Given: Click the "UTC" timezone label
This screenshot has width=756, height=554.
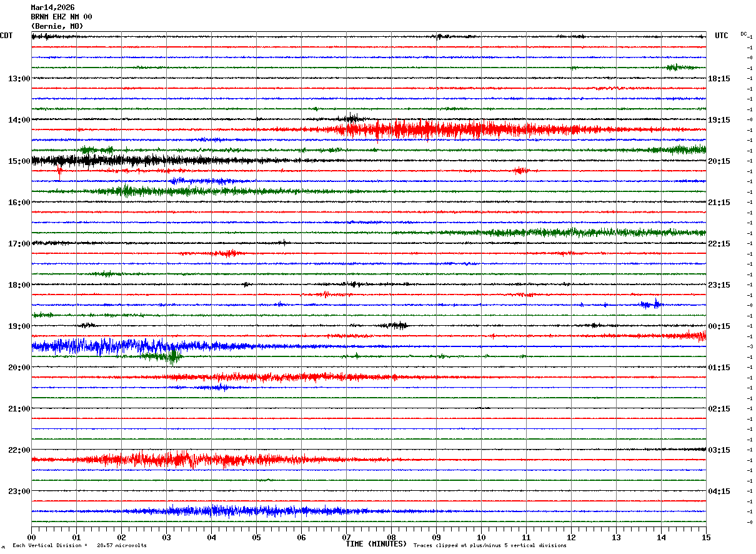Looking at the screenshot, I should (x=722, y=36).
